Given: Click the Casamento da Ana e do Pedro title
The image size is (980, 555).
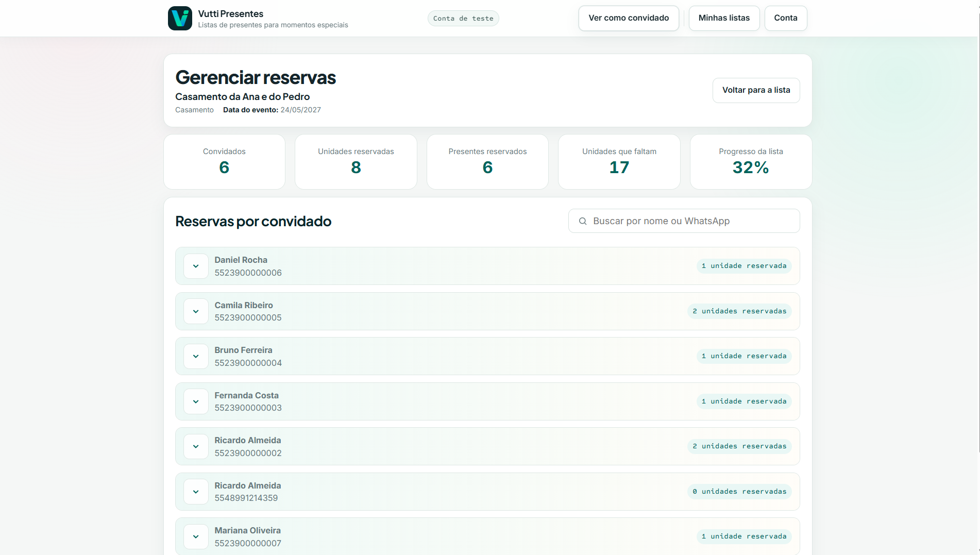Looking at the screenshot, I should (242, 96).
